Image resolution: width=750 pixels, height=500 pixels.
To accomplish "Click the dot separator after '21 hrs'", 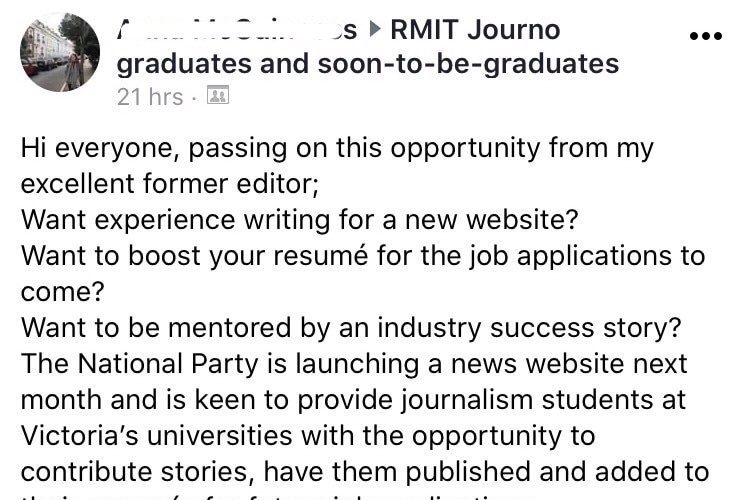I will [194, 98].
